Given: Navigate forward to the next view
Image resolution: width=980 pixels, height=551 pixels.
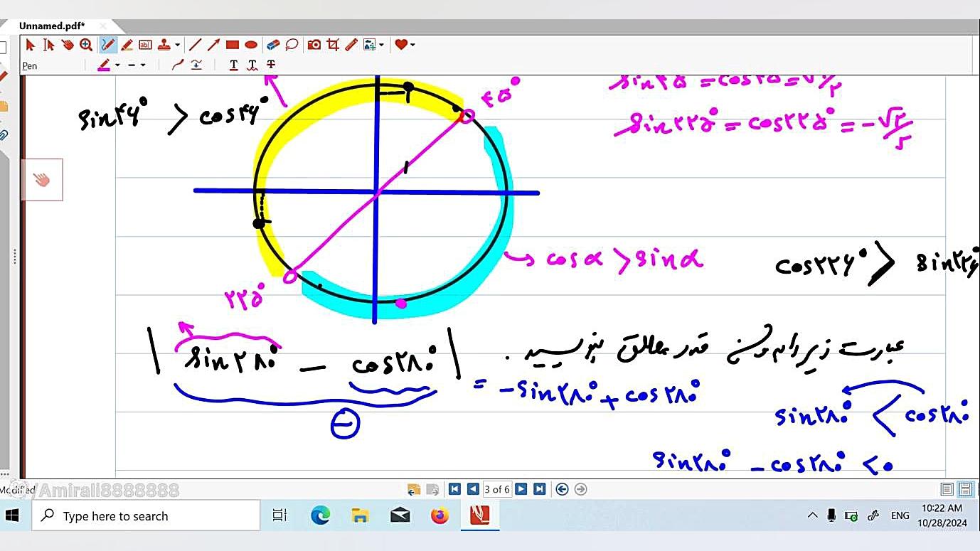Looking at the screenshot, I should (580, 489).
